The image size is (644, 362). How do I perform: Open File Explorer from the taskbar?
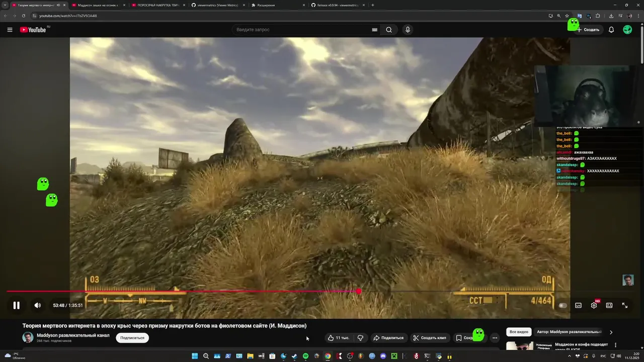pyautogui.click(x=250, y=356)
